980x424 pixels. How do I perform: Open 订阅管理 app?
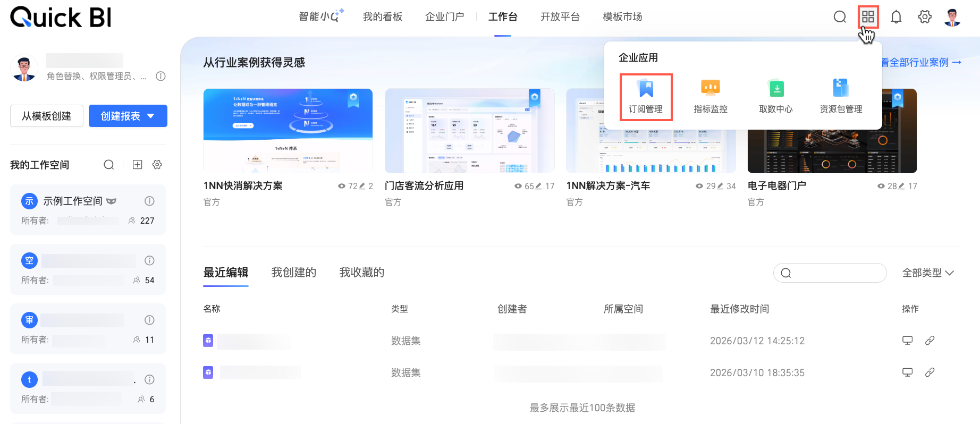(646, 97)
